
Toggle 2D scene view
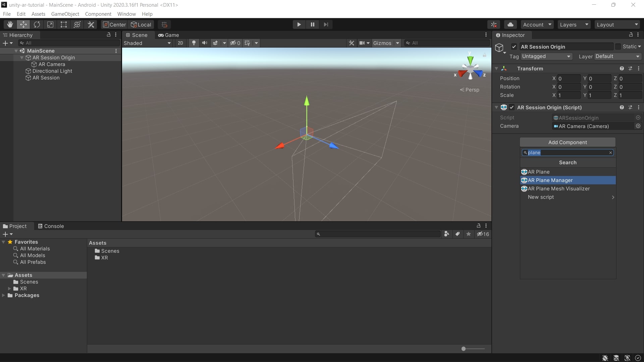[180, 43]
